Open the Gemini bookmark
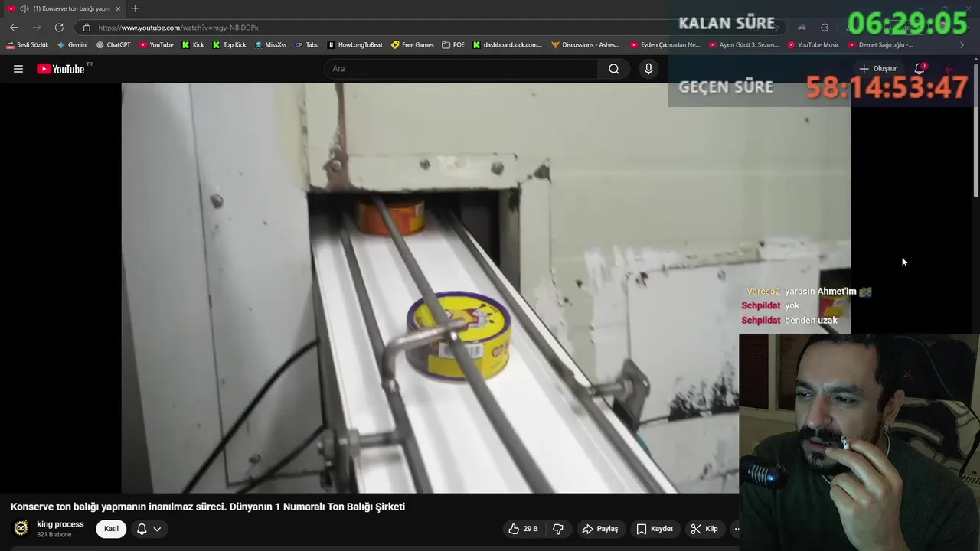 point(72,45)
